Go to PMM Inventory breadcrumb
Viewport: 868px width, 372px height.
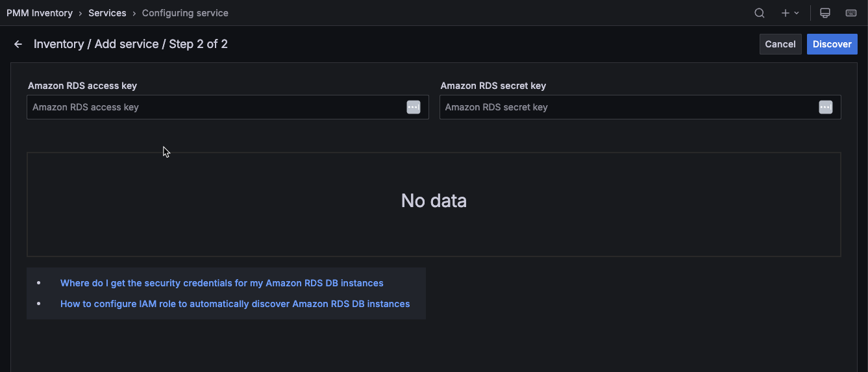click(x=40, y=13)
